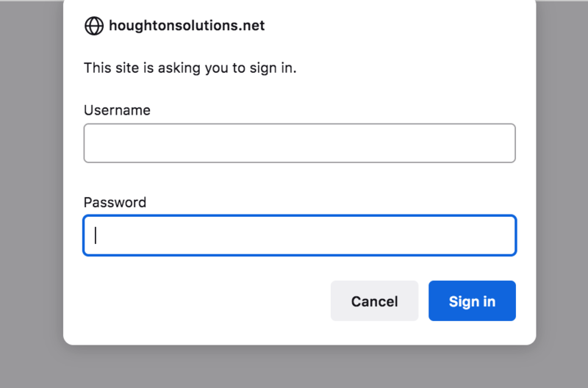Image resolution: width=588 pixels, height=388 pixels.
Task: Click the Username text field
Action: pyautogui.click(x=299, y=143)
